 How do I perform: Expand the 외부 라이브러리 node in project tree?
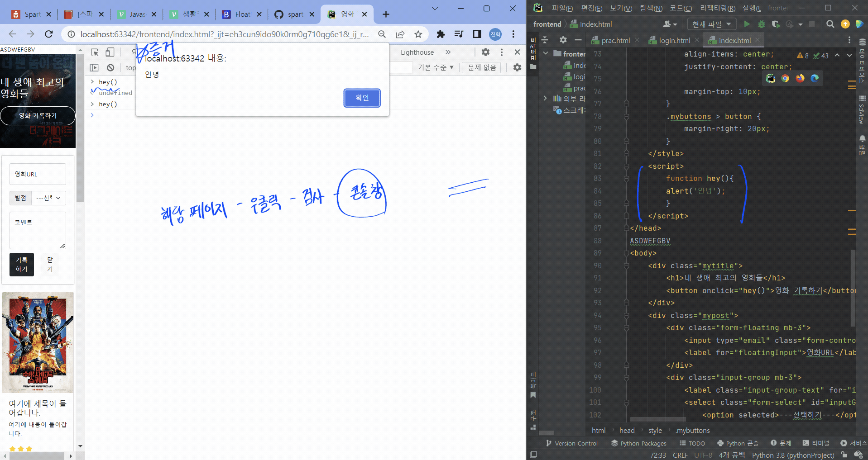coord(545,98)
